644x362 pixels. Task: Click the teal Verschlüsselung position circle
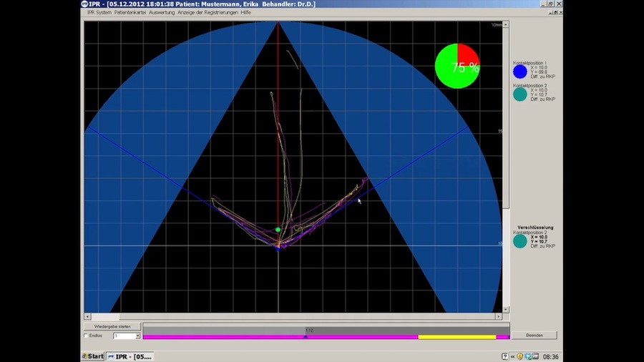[x=520, y=241]
